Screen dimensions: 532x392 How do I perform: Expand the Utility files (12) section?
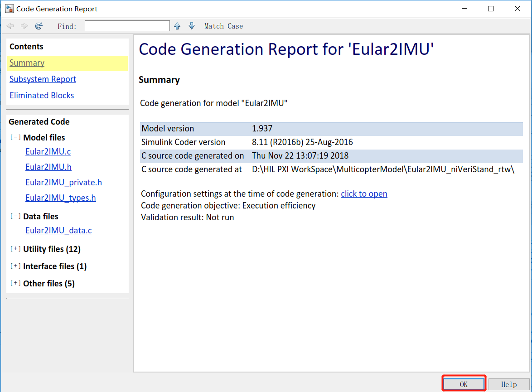(15, 249)
